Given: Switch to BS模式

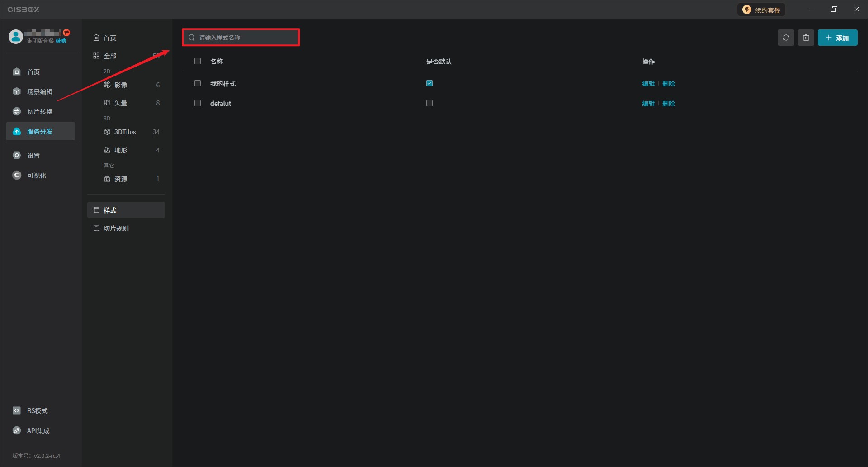Looking at the screenshot, I should coord(37,411).
